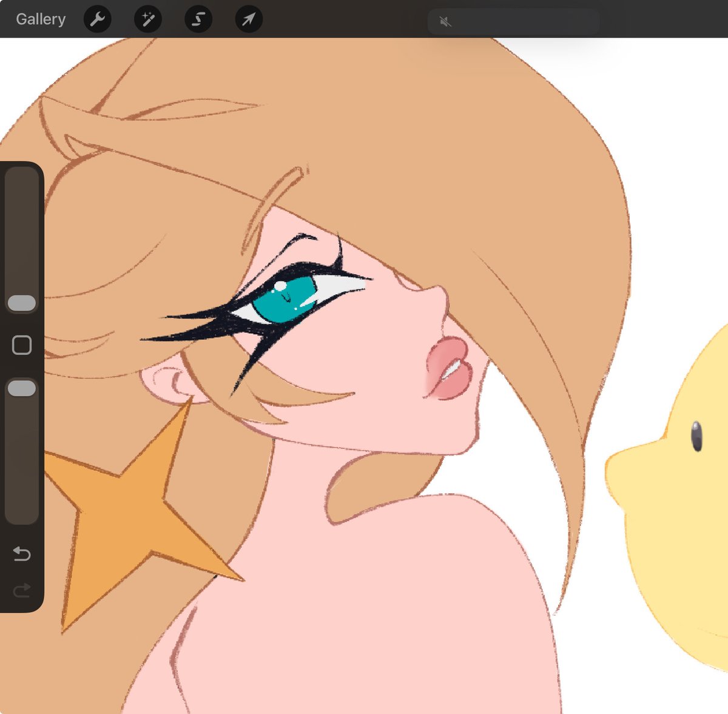Activate the Transform arrow tool
728x714 pixels.
click(x=249, y=19)
